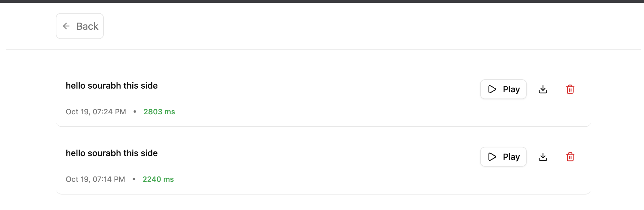Play the recording from 07:24 PM
The height and width of the screenshot is (210, 644).
503,89
